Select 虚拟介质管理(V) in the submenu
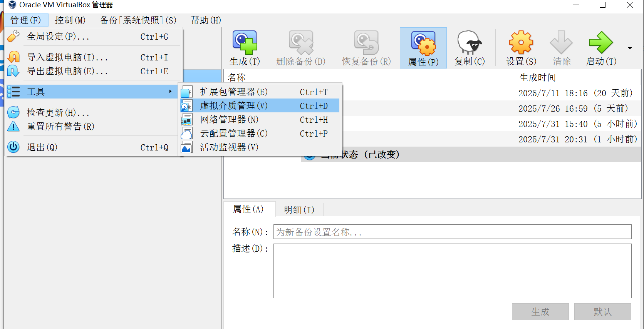644x329 pixels. point(260,105)
